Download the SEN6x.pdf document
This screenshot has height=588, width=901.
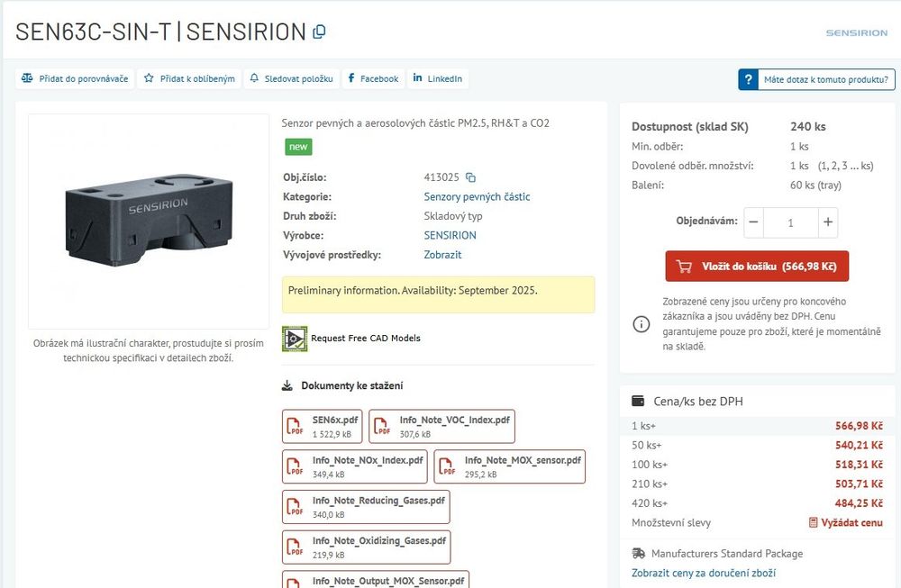click(322, 426)
